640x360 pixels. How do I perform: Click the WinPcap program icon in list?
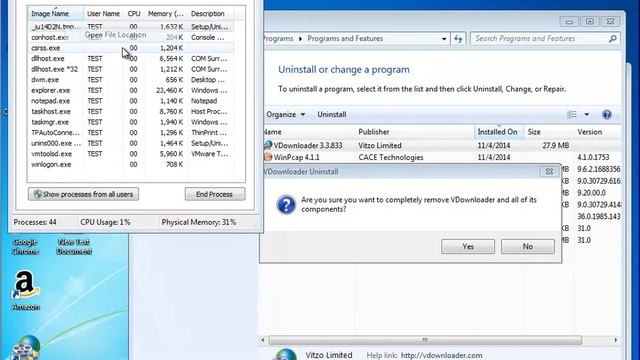[268, 157]
